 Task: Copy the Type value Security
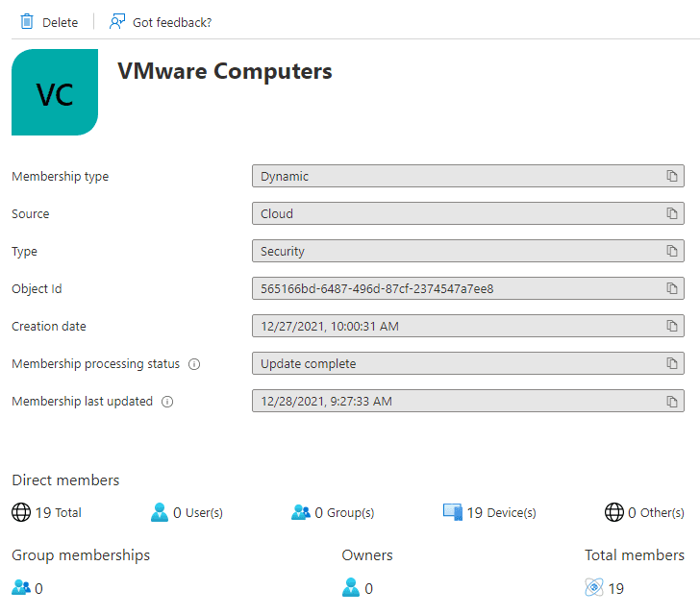[671, 251]
